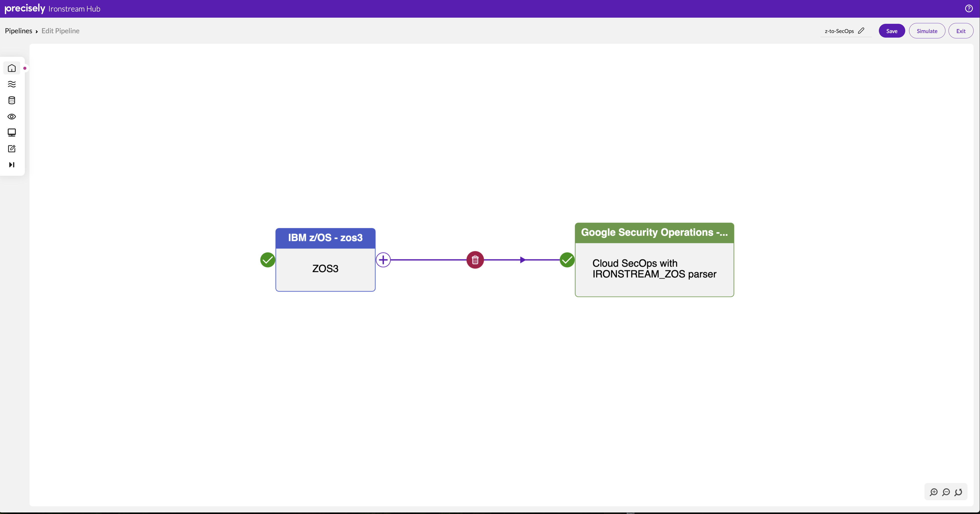Screen dimensions: 980x514
Task: Reset the canvas zoom
Action: (958, 492)
